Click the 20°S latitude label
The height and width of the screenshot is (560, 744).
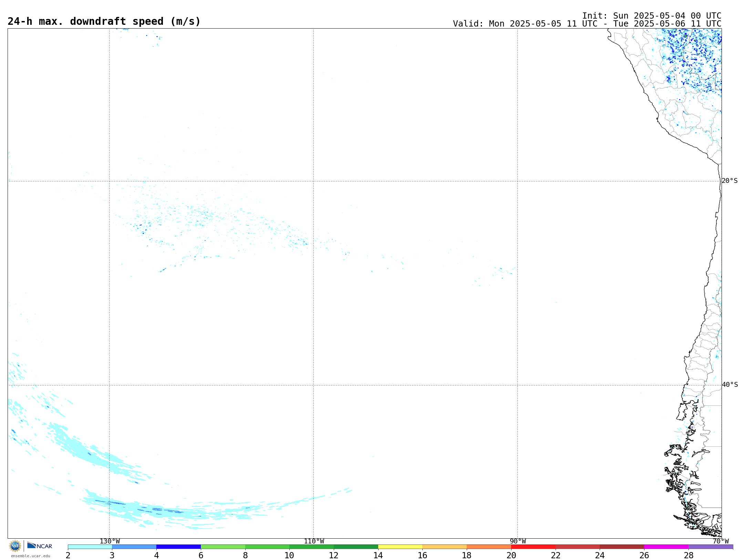(730, 181)
